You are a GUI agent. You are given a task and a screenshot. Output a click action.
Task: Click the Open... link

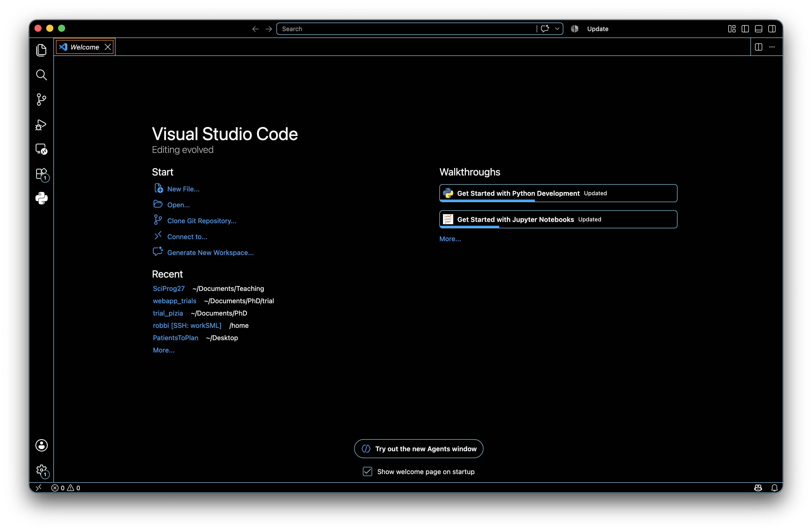pos(178,205)
